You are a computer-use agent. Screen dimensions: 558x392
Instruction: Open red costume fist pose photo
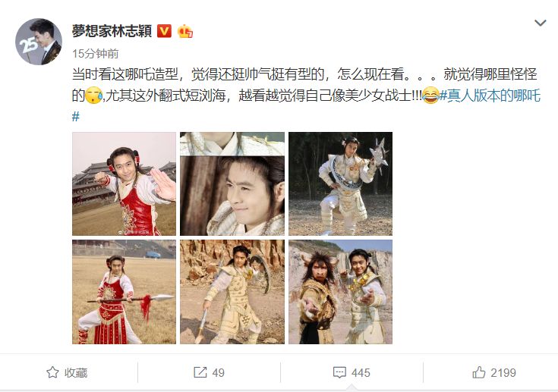coord(124,183)
